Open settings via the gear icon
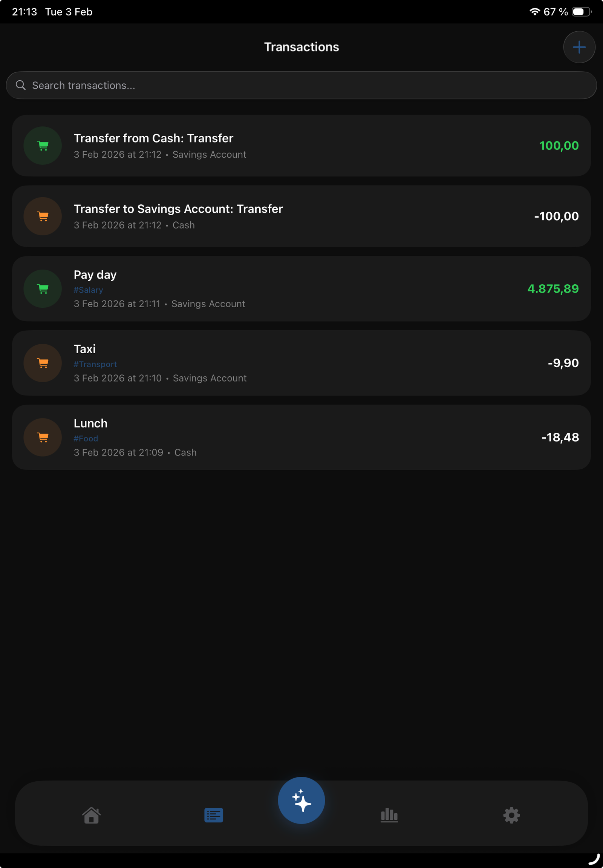603x868 pixels. (511, 815)
